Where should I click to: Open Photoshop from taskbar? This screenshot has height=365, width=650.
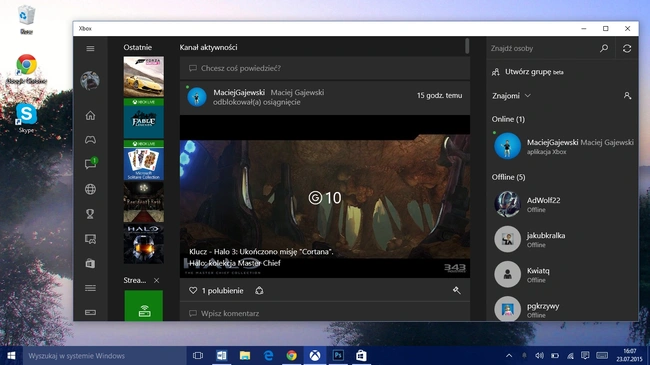338,355
